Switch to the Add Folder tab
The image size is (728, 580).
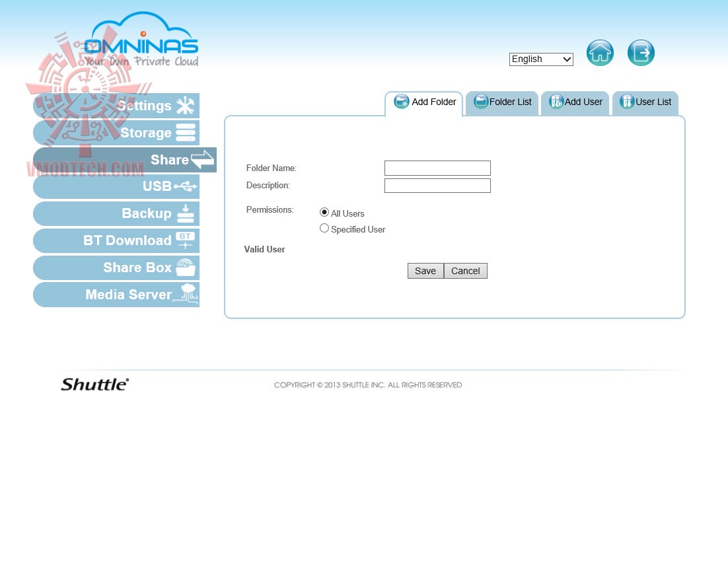pyautogui.click(x=424, y=103)
